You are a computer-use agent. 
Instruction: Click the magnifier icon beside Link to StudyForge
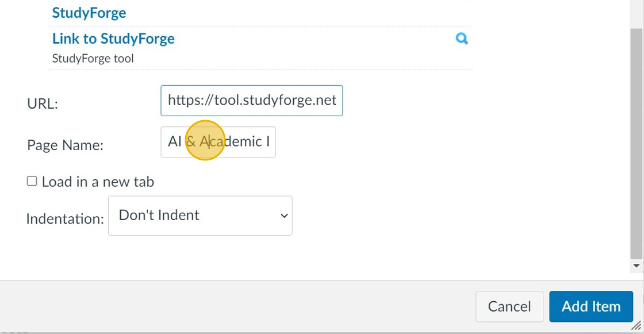462,39
